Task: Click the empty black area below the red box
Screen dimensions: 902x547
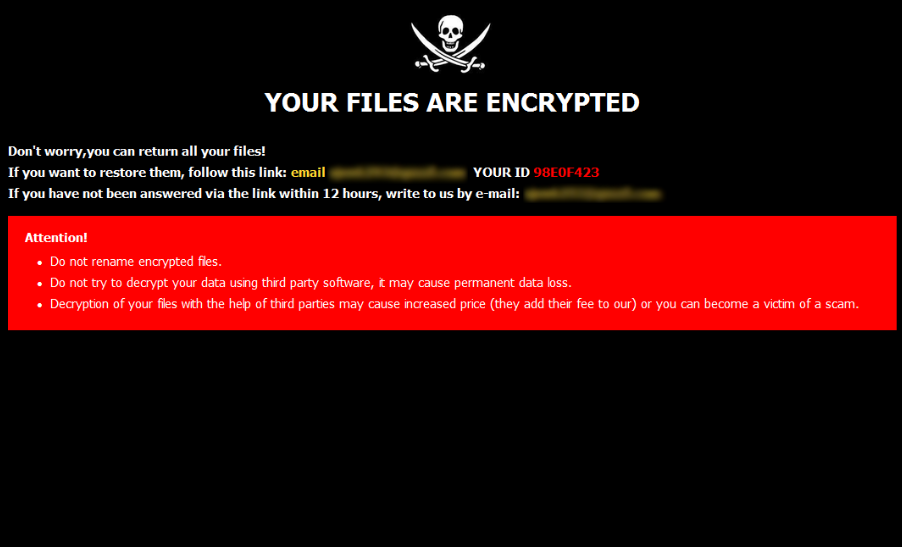Action: pyautogui.click(x=451, y=437)
